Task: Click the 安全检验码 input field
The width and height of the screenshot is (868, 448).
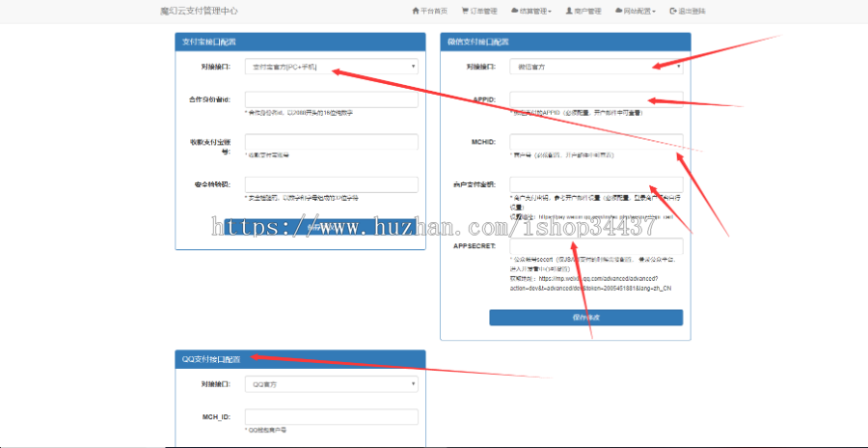Action: (331, 184)
